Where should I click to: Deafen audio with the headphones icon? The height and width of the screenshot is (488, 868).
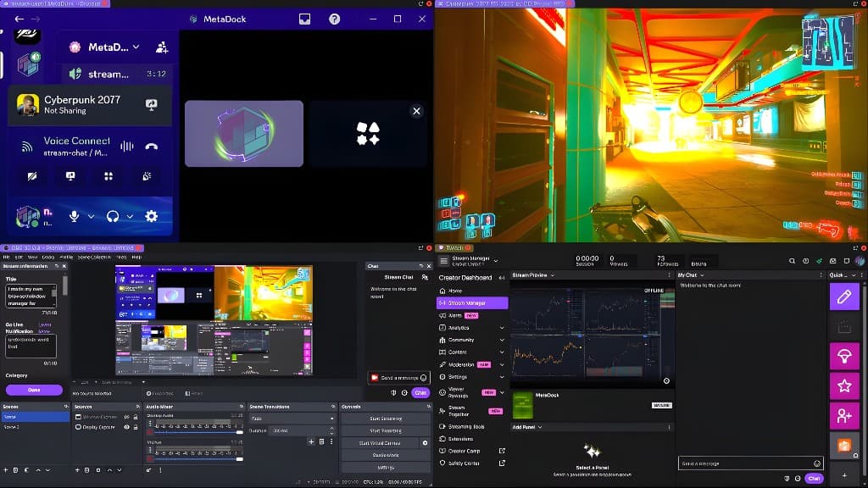113,217
